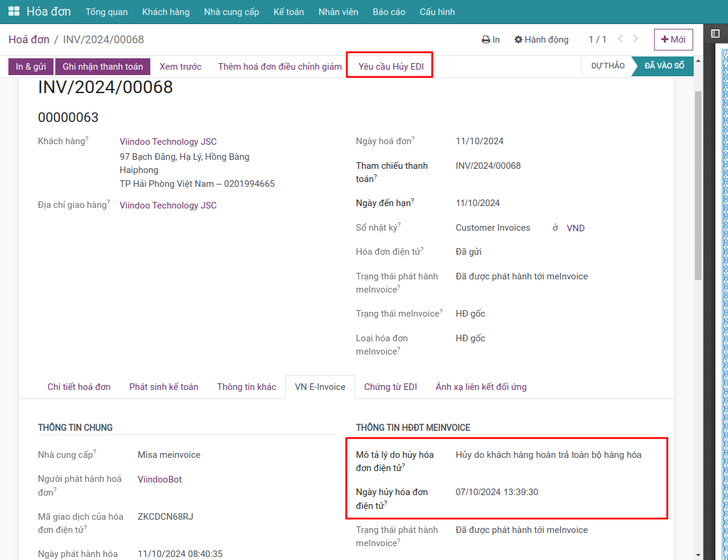Go to previous record with left arrow

coord(620,39)
